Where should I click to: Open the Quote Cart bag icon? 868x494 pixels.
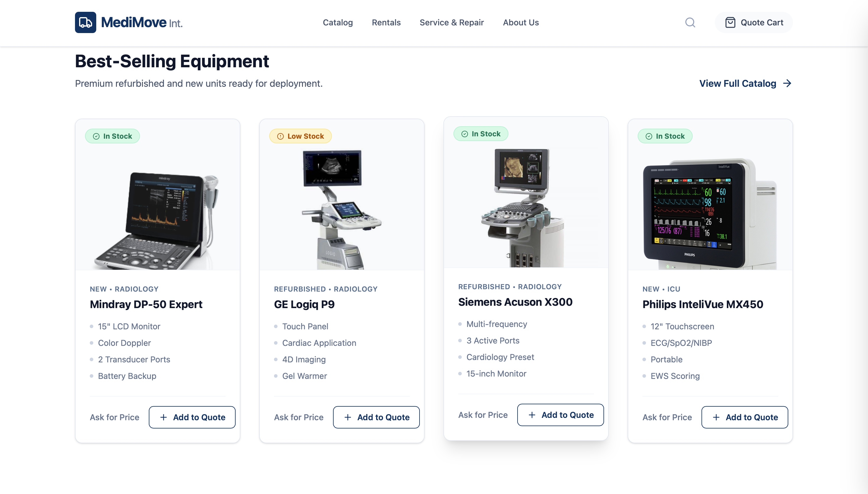click(x=730, y=22)
